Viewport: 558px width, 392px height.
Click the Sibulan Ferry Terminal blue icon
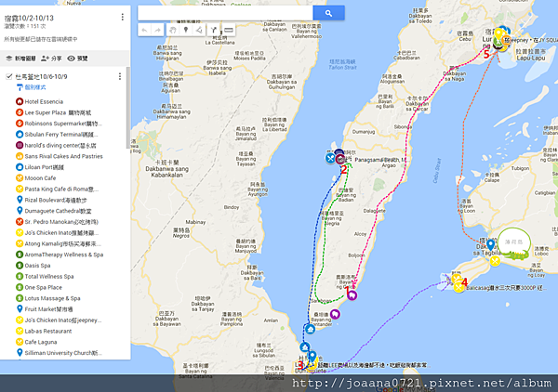coord(20,135)
